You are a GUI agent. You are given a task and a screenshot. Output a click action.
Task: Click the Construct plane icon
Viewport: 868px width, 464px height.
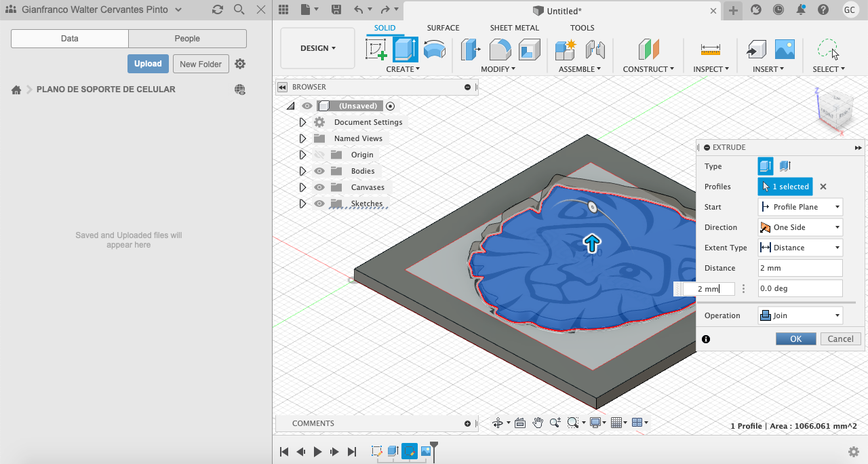coord(648,50)
